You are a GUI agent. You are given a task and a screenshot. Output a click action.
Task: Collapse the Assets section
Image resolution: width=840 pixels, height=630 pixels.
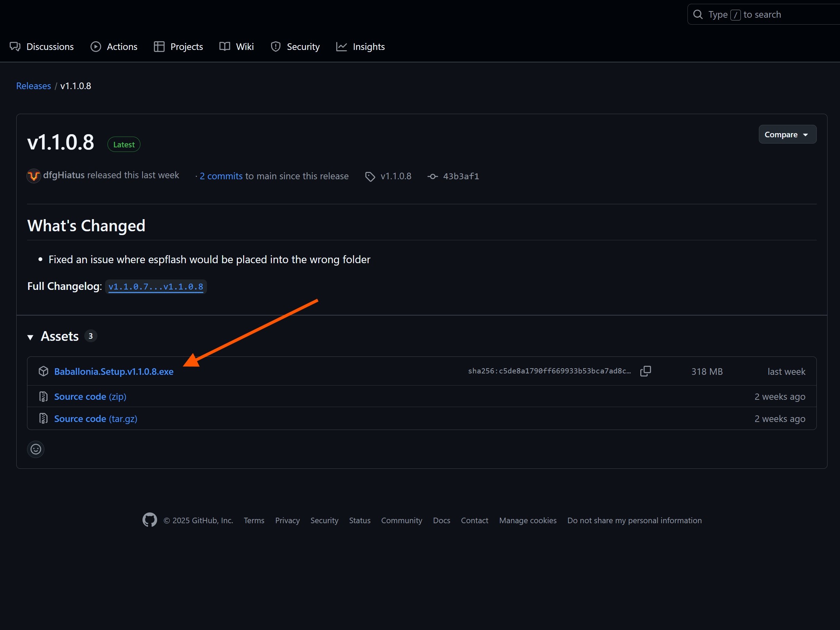pyautogui.click(x=31, y=337)
